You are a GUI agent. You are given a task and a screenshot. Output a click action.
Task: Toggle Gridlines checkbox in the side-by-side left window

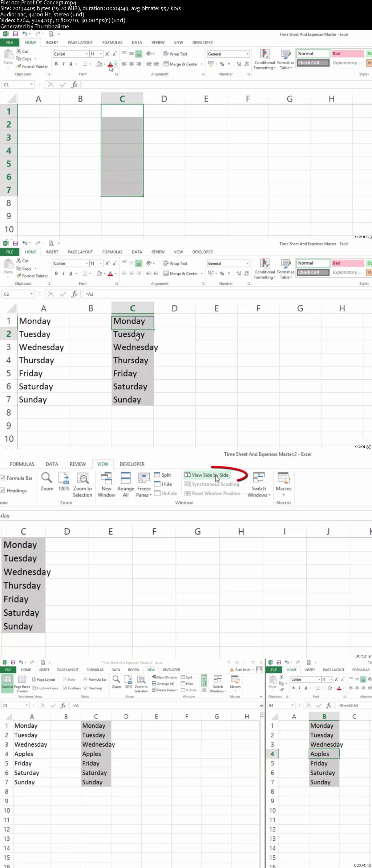tap(65, 688)
